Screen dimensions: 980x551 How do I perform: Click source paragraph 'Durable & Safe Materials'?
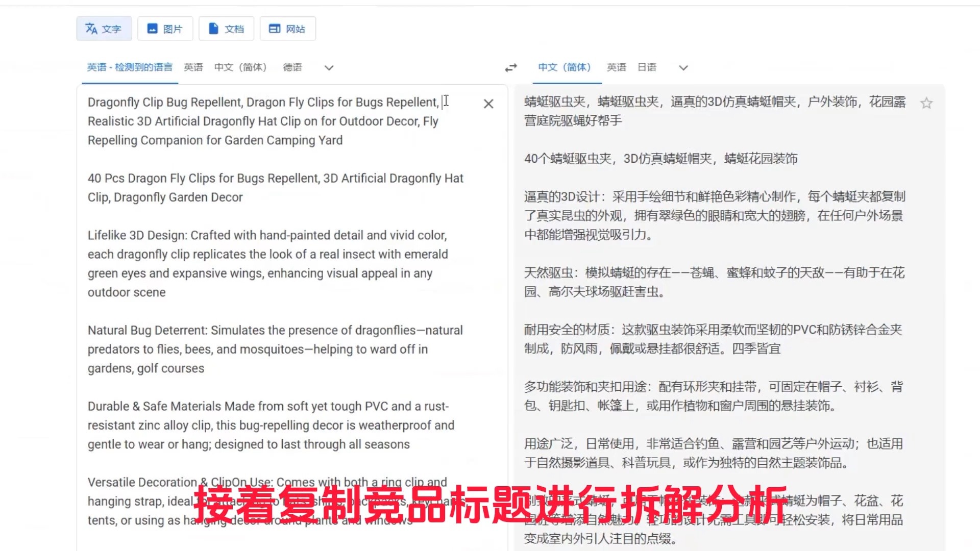click(271, 425)
